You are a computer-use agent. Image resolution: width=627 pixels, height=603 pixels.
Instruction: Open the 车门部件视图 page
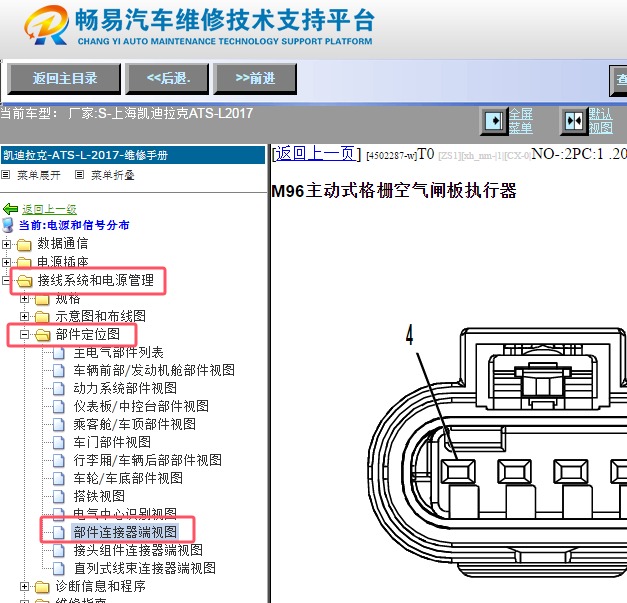(112, 442)
